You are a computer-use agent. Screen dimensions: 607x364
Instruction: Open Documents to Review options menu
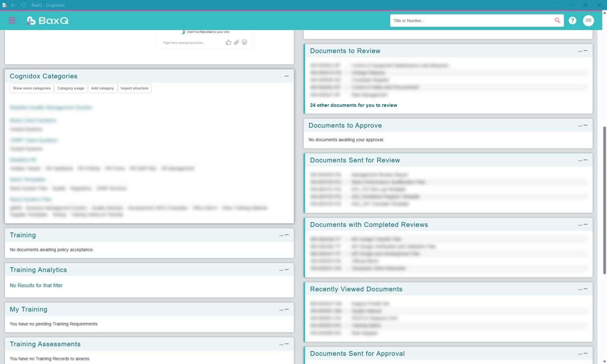(580, 51)
